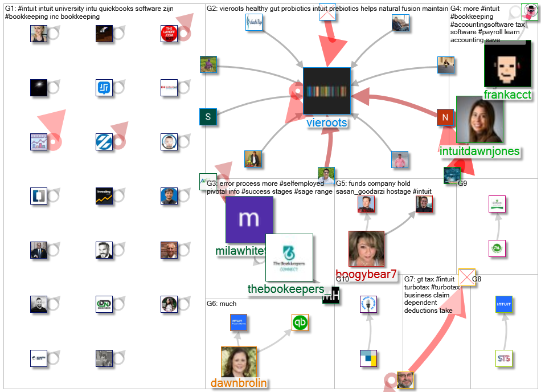Select the dawnbrolin profile photo
Image resolution: width=541 pixels, height=392 pixels.
point(239,362)
